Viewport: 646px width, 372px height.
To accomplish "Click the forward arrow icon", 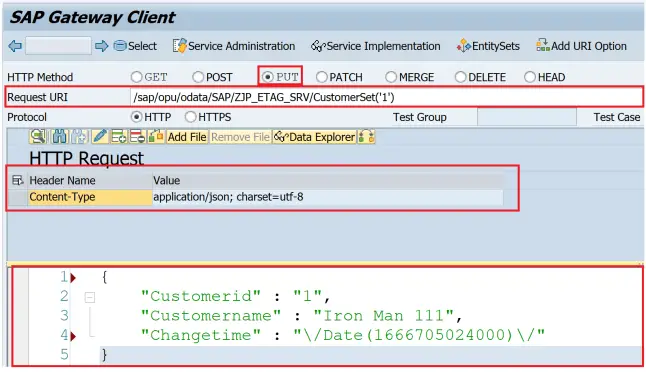I will coord(101,46).
